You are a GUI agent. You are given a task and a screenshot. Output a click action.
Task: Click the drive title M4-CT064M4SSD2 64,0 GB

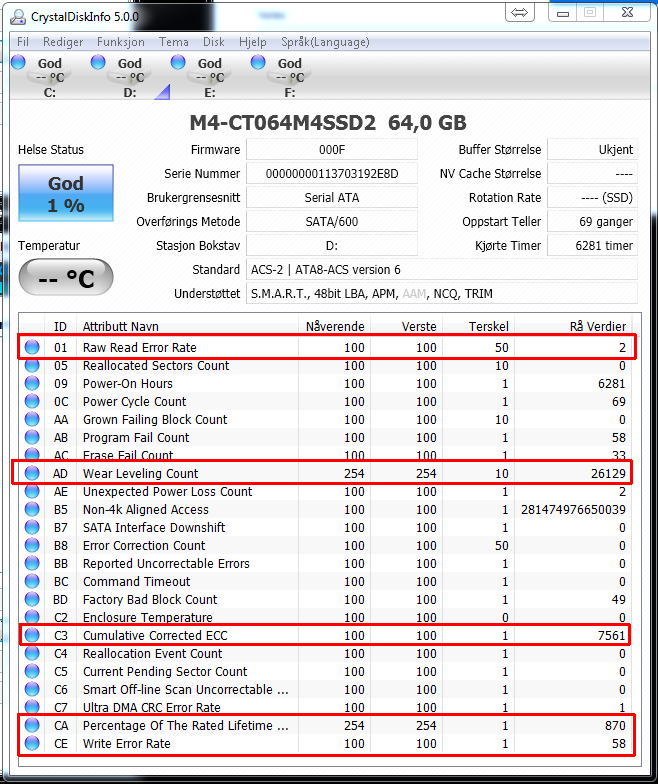coord(328,122)
